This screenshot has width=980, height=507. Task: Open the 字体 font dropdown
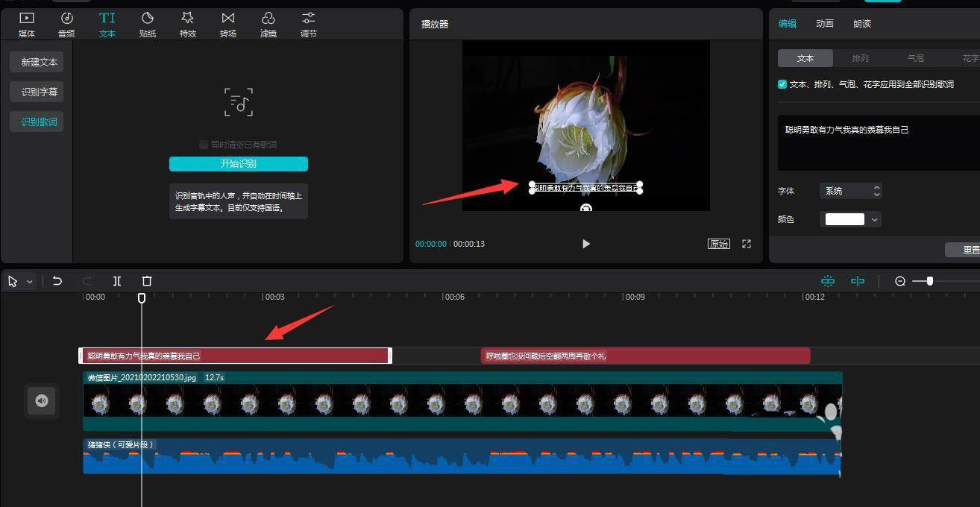click(x=850, y=191)
